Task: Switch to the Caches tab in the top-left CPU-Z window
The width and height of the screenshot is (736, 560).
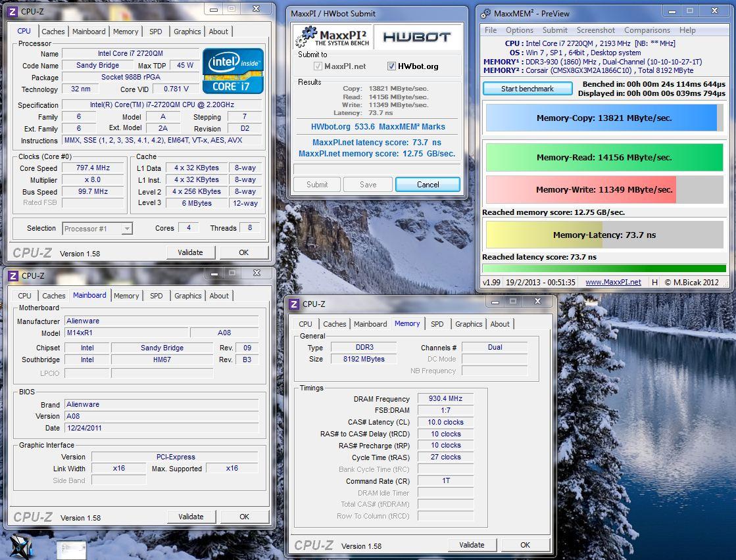Action: click(53, 32)
